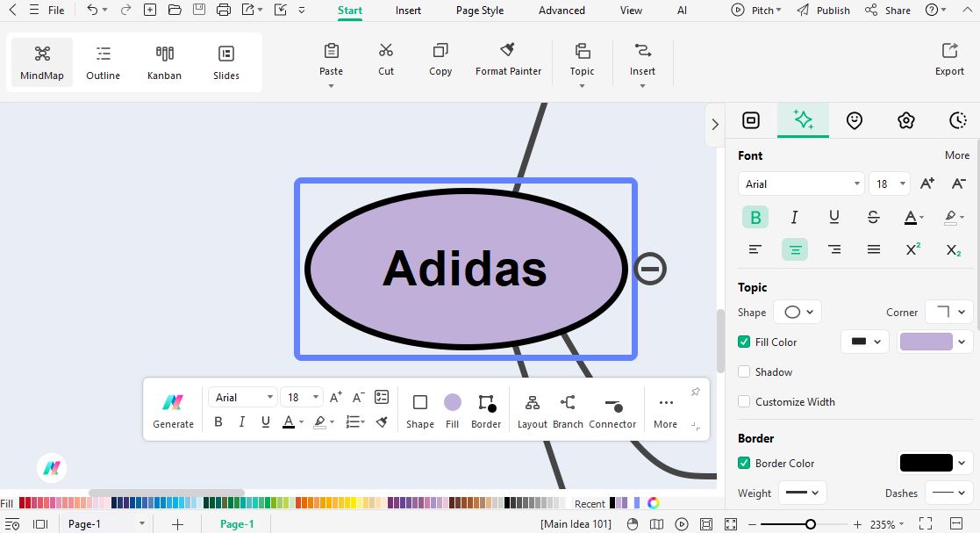
Task: Switch to Outline view mode
Action: click(x=104, y=62)
